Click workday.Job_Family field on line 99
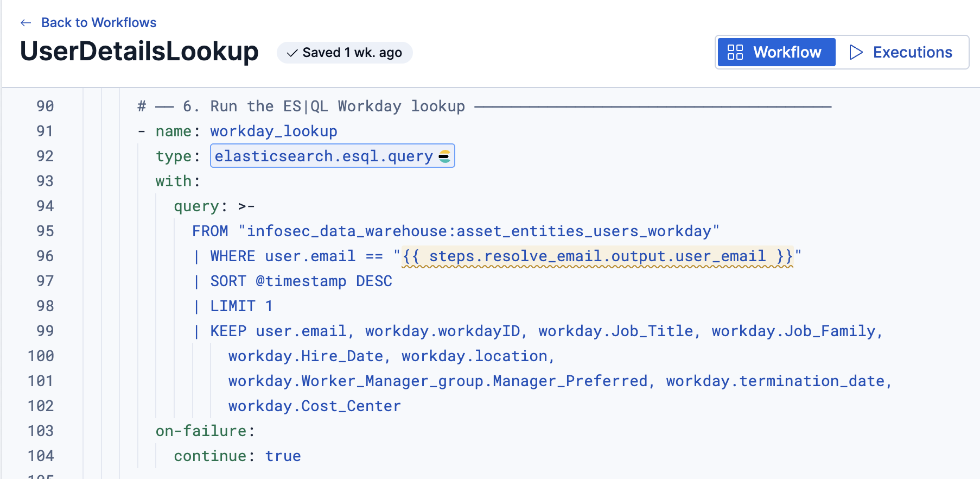Viewport: 980px width, 479px height. click(793, 331)
